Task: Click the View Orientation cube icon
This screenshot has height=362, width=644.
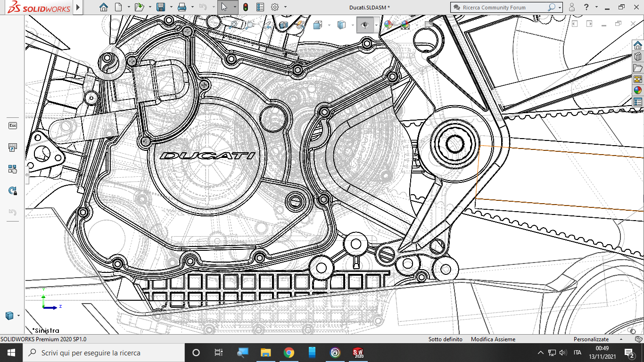Action: click(x=318, y=25)
